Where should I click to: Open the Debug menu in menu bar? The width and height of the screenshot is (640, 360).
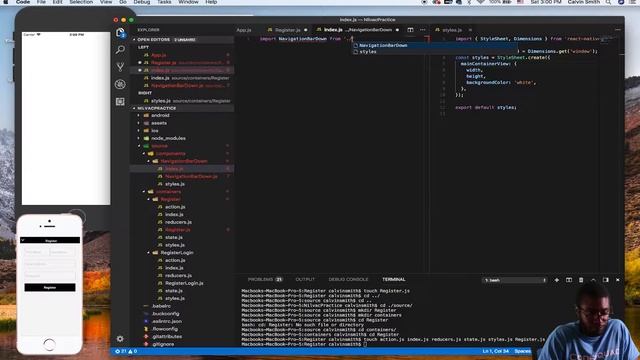tap(142, 2)
